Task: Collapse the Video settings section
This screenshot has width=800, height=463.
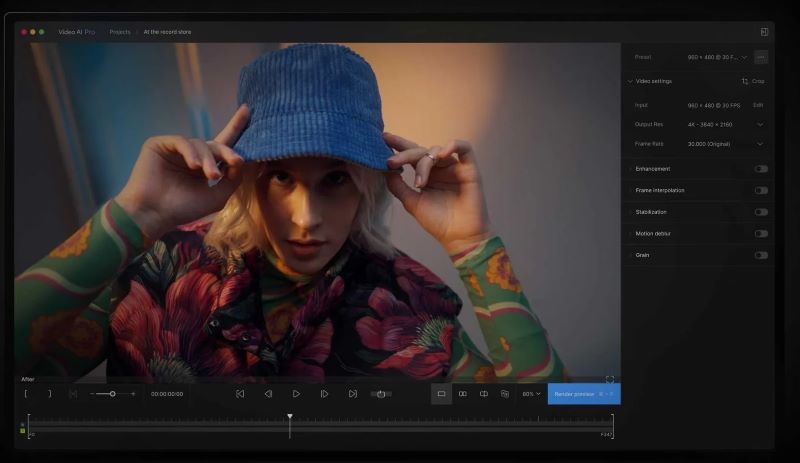Action: tap(630, 81)
